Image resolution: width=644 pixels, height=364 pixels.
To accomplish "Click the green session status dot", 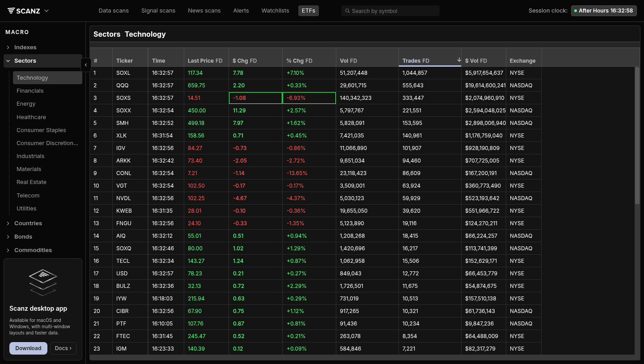I will pyautogui.click(x=576, y=11).
